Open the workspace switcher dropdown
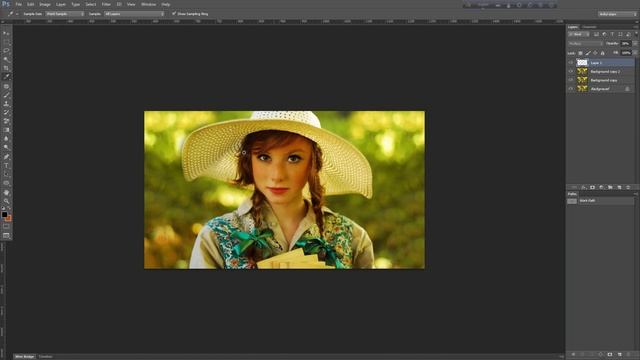The height and width of the screenshot is (360, 640). 618,14
